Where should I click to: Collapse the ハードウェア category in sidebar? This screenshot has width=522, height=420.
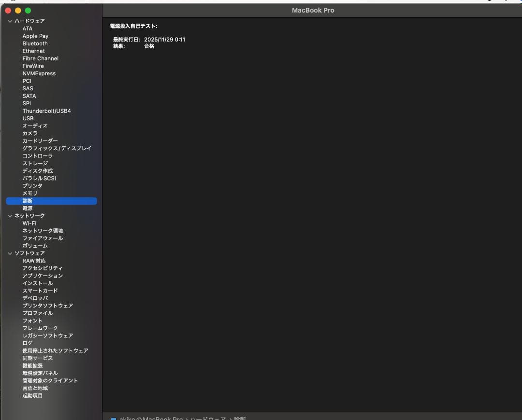pos(10,21)
